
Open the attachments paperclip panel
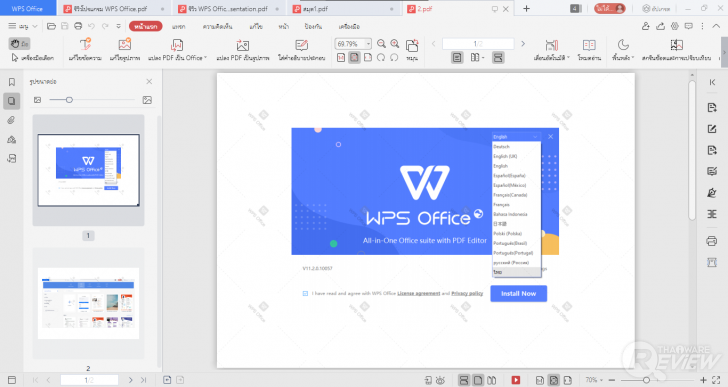click(12, 120)
